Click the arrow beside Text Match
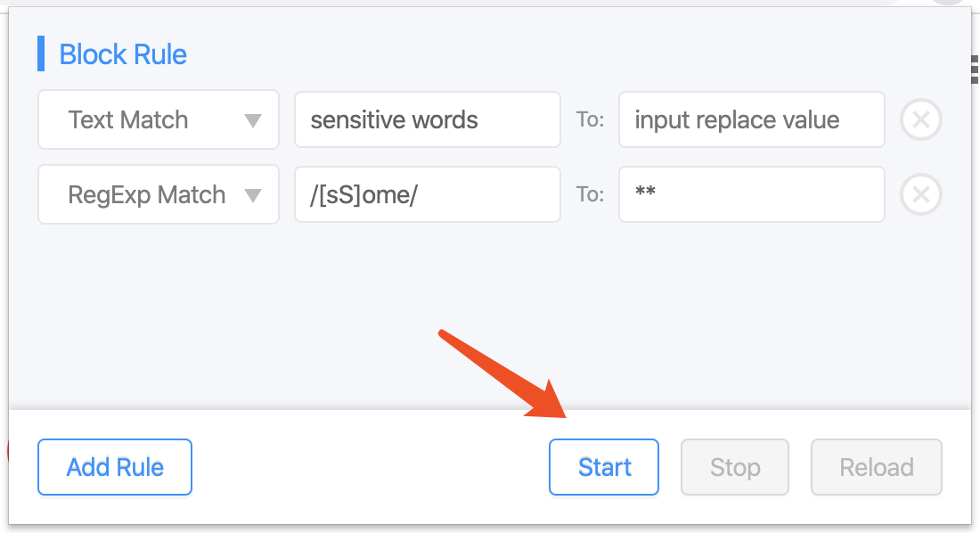Viewport: 980px width, 533px height. click(252, 120)
